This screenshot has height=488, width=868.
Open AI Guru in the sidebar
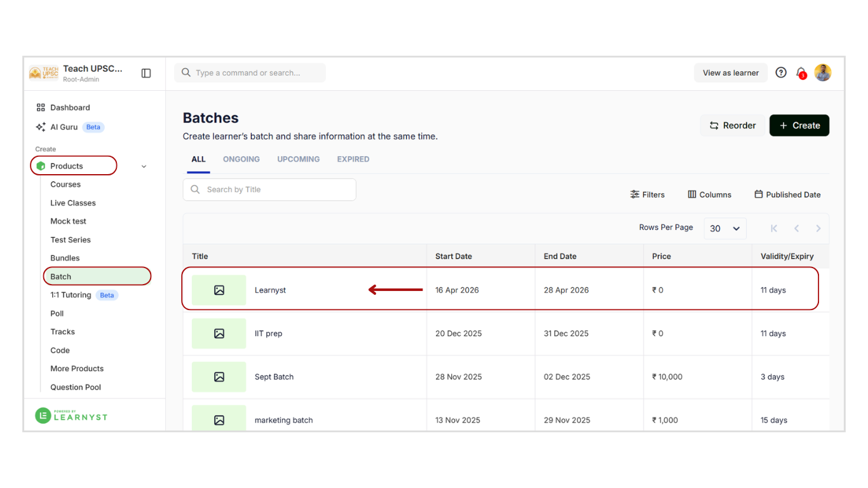(64, 127)
